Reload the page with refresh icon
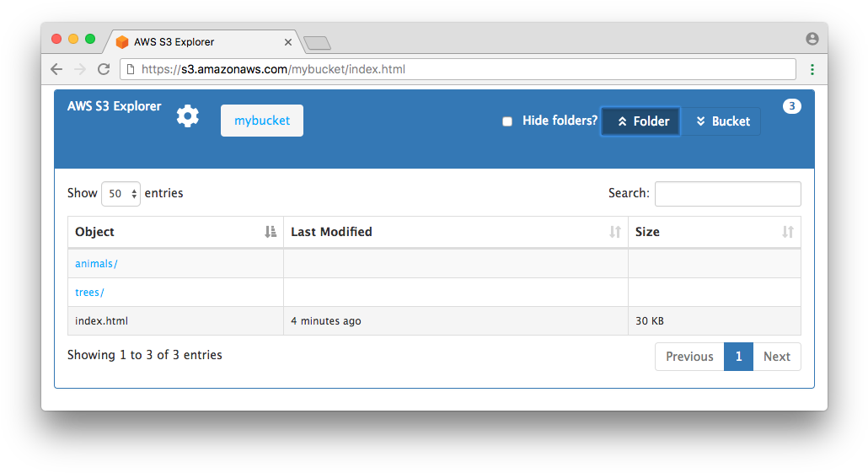This screenshot has width=868, height=473. click(x=104, y=69)
